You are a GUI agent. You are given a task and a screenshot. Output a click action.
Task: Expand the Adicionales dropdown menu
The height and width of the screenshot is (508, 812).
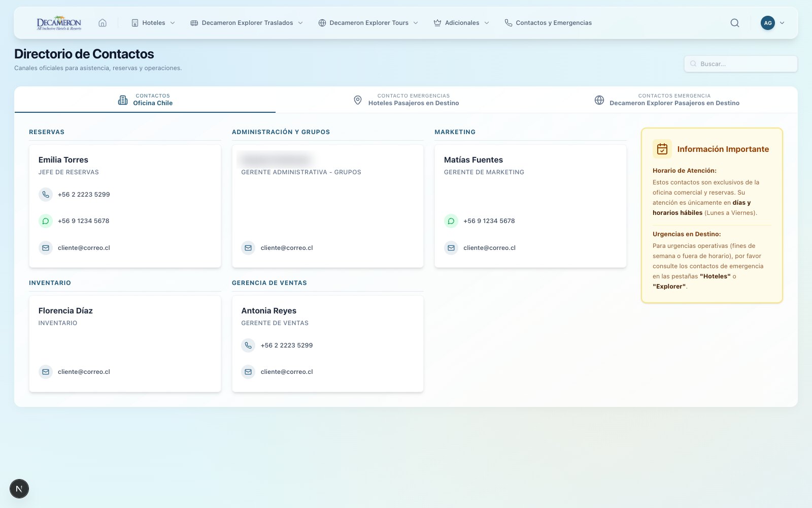point(461,23)
